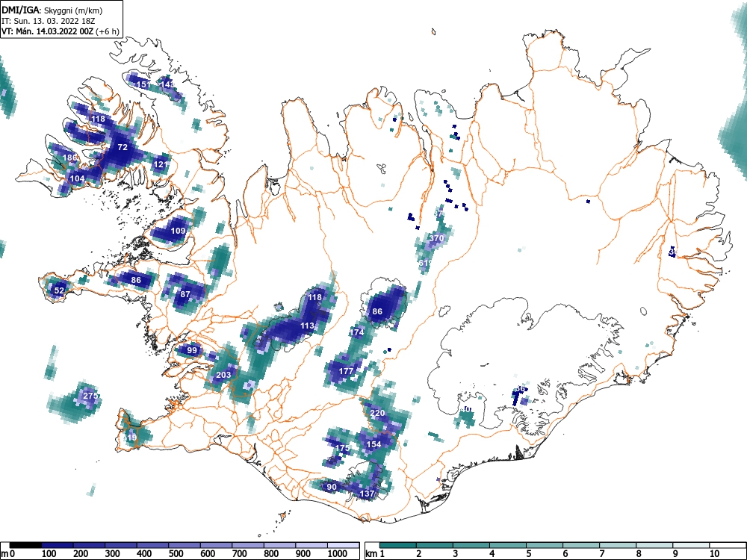747x560 pixels.
Task: Select the black 0–100 m legend swatch
Action: coord(25,545)
